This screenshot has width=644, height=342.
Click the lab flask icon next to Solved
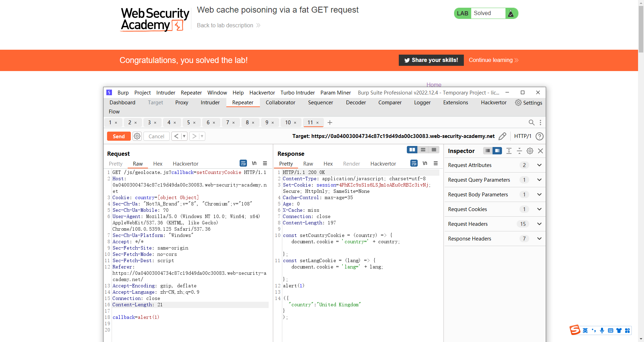[511, 13]
